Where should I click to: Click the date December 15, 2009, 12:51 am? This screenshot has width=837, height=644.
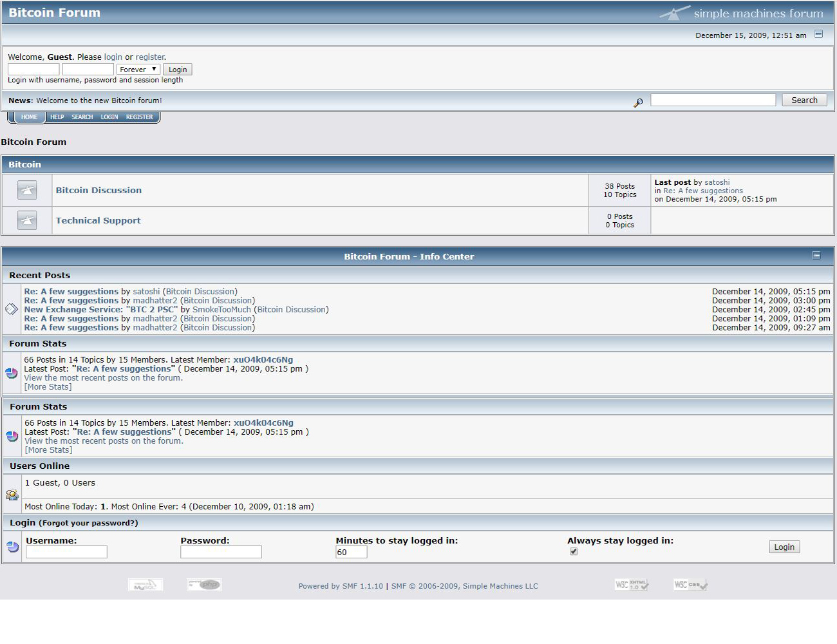pyautogui.click(x=751, y=35)
